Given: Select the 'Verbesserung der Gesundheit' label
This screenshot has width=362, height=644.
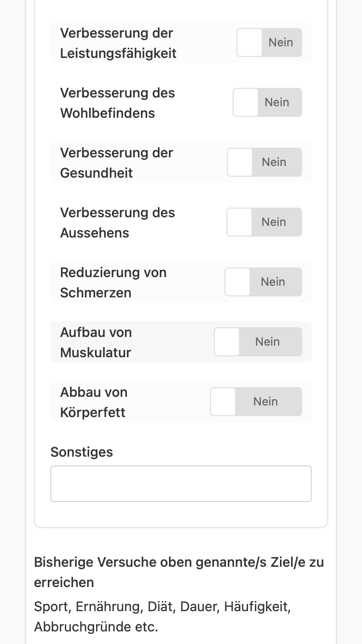Looking at the screenshot, I should click(116, 163).
